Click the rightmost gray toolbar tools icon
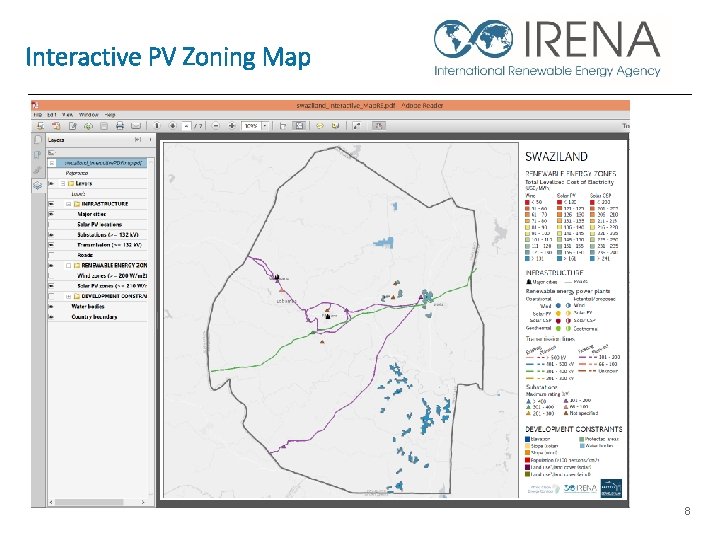The image size is (720, 540). coord(378,125)
